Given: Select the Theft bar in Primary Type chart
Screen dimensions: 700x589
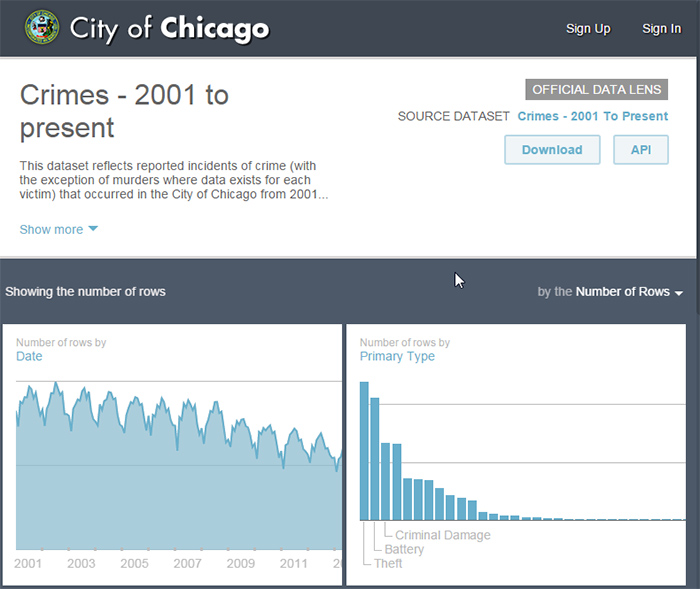Looking at the screenshot, I should [364, 451].
